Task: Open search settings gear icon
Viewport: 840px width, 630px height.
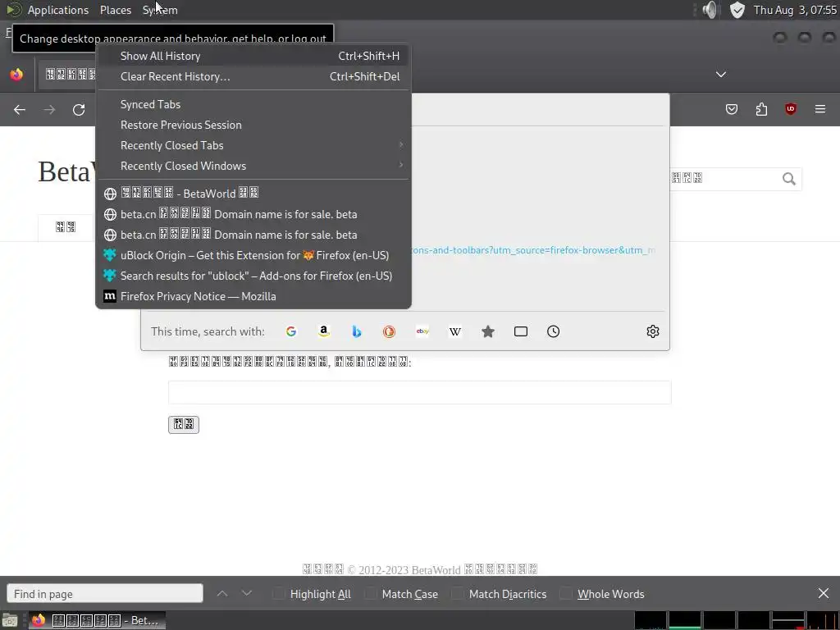Action: point(652,331)
